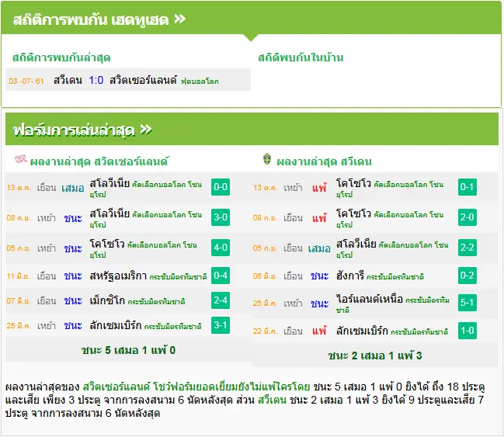Click เสมอ result in Switzerland's 13 ต.ค. row
Image resolution: width=504 pixels, height=437 pixels.
coord(73,188)
